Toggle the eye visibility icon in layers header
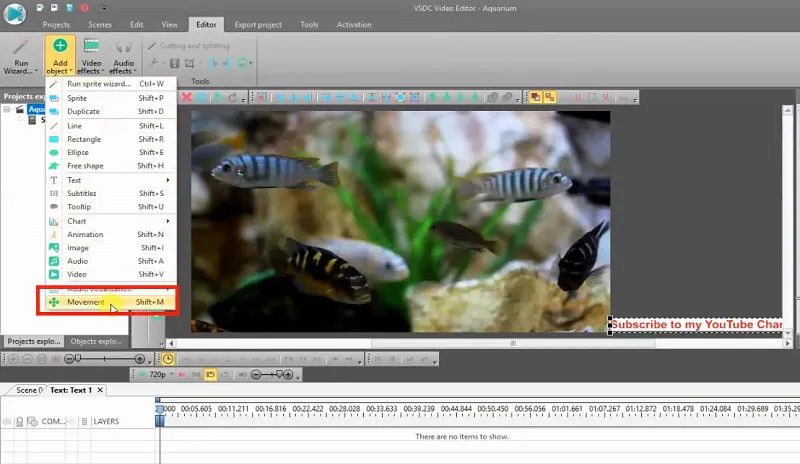Screen dimensions: 800x464 [x=7, y=422]
